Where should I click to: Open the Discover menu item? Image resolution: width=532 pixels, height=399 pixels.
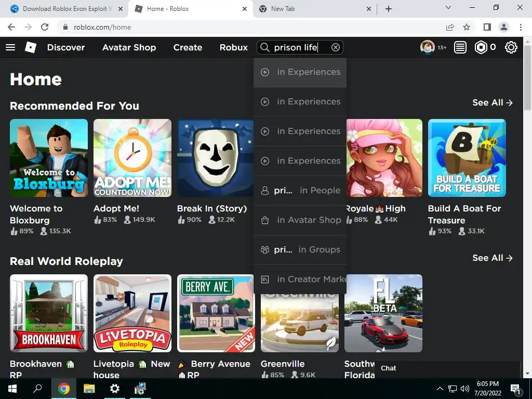(66, 47)
